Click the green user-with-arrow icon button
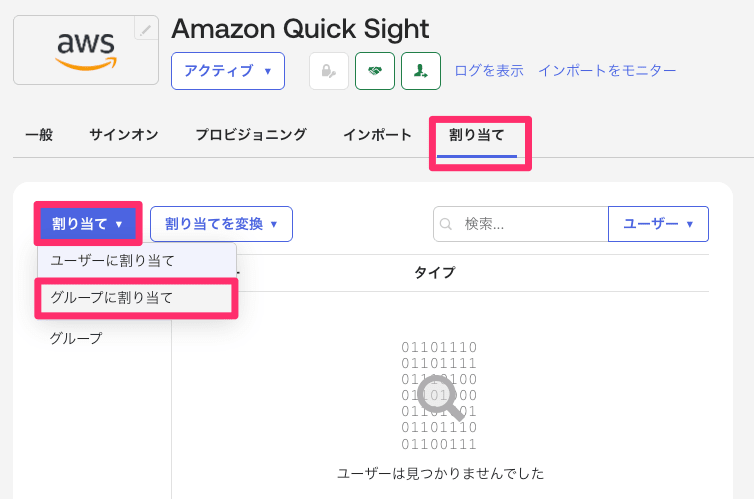This screenshot has height=499, width=754. [421, 71]
